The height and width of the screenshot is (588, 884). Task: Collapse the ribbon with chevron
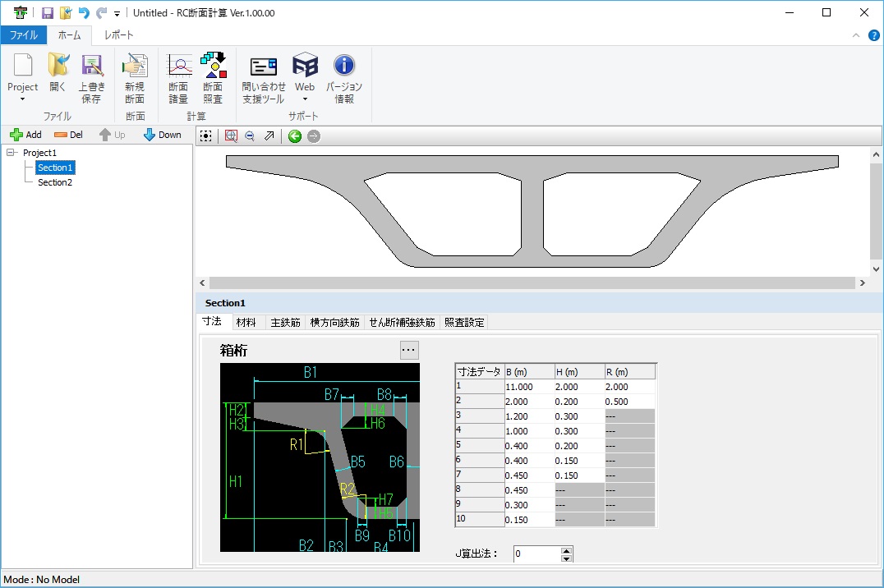click(x=856, y=35)
